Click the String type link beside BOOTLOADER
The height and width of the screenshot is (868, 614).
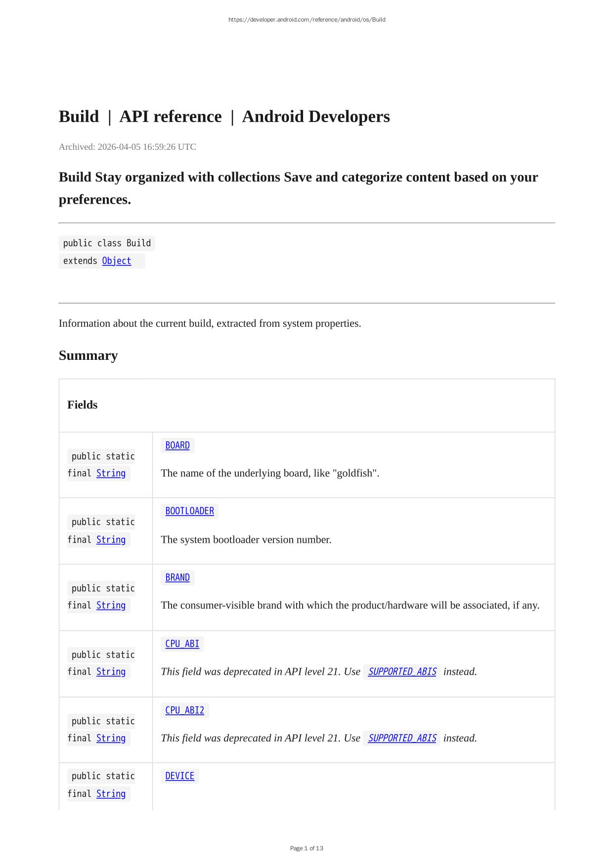pyautogui.click(x=111, y=540)
